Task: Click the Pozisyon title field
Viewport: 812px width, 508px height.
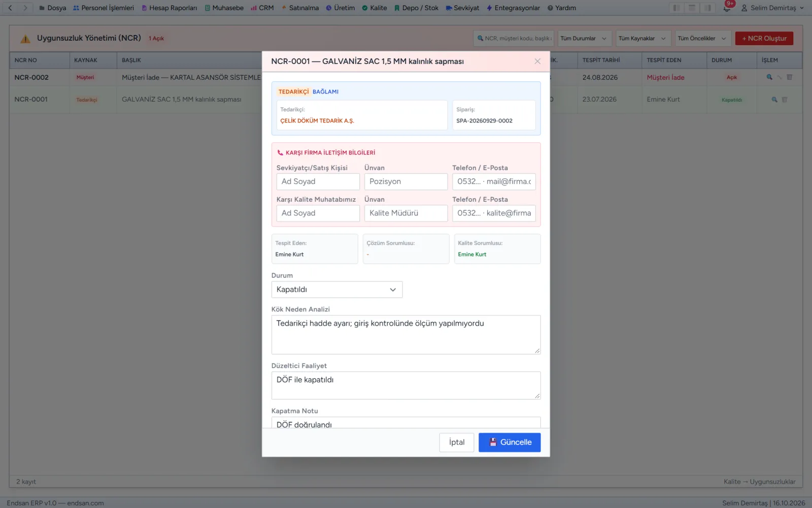Action: coord(406,181)
